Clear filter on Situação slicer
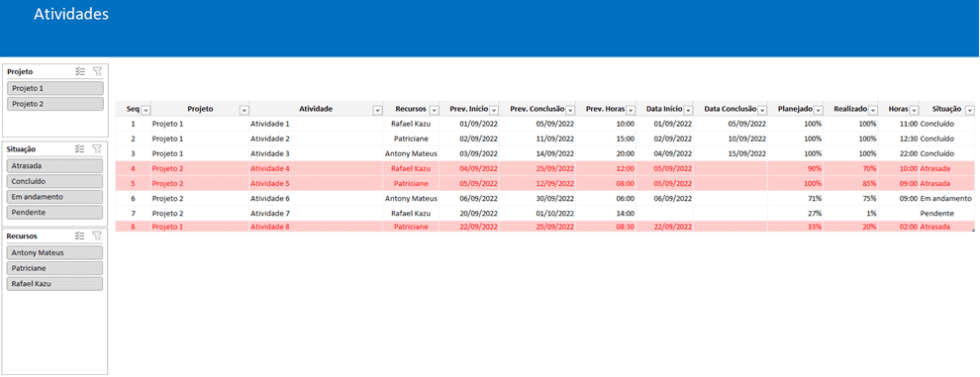The width and height of the screenshot is (980, 377). (97, 148)
